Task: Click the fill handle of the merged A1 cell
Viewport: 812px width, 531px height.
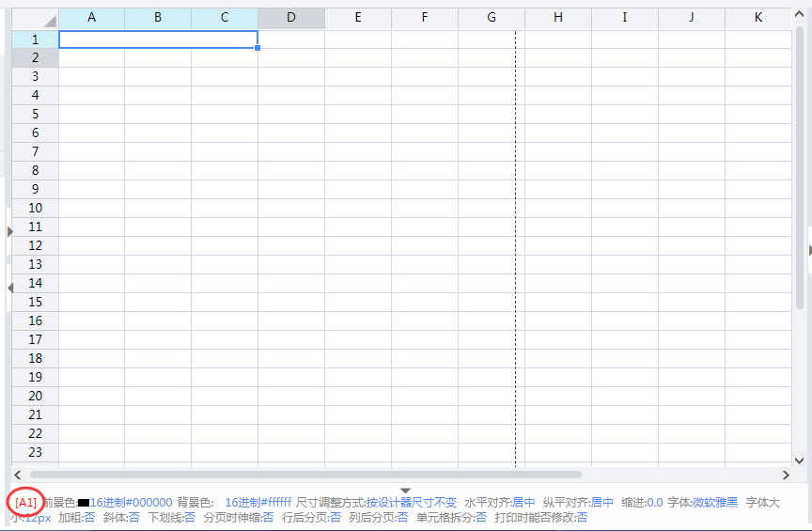Action: (x=258, y=47)
